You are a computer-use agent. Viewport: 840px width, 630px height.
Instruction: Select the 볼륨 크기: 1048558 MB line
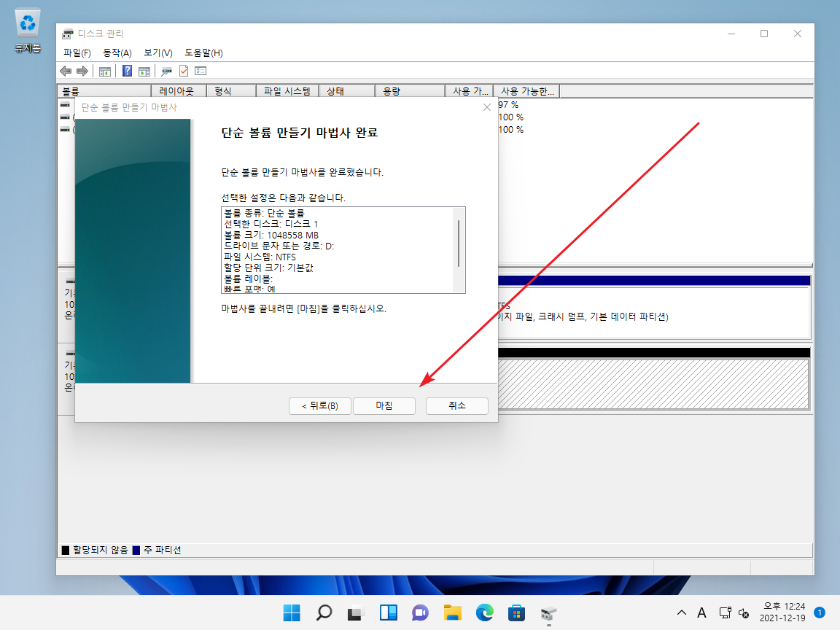[271, 236]
